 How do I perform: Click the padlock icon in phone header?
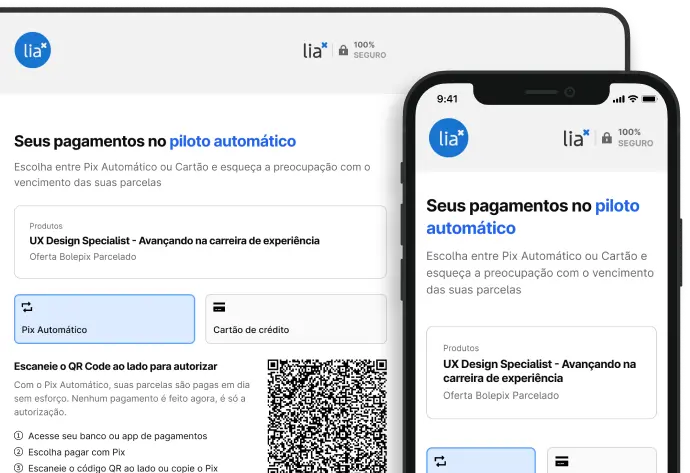click(607, 138)
